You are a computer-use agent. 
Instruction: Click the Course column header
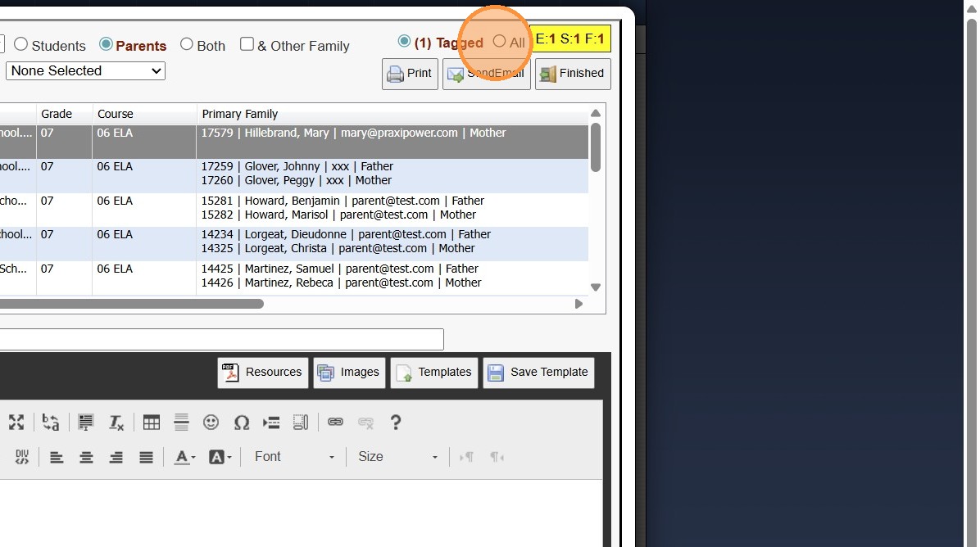[144, 115]
